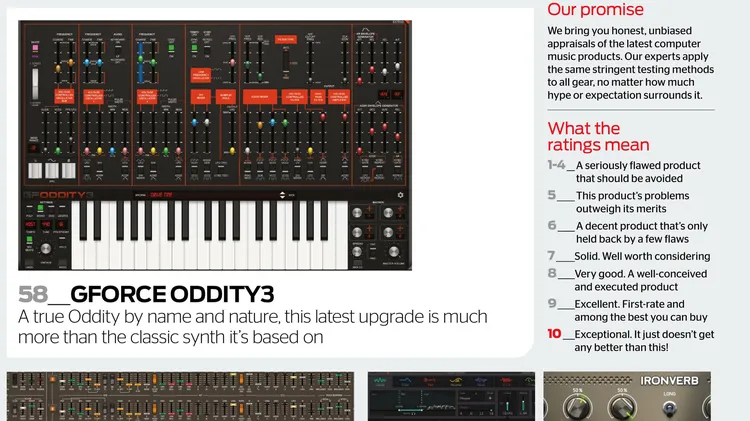Viewport: 750px width, 421px height.
Task: Click the 'Our promise' heading
Action: (596, 10)
